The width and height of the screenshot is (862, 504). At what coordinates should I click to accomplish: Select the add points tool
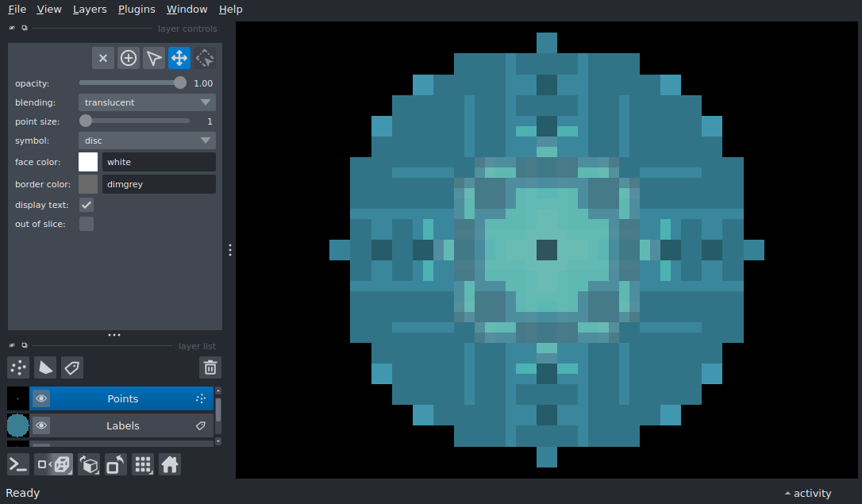click(128, 58)
